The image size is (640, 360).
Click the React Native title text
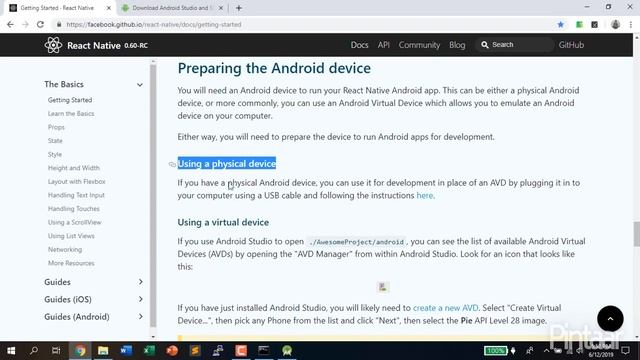tap(93, 45)
